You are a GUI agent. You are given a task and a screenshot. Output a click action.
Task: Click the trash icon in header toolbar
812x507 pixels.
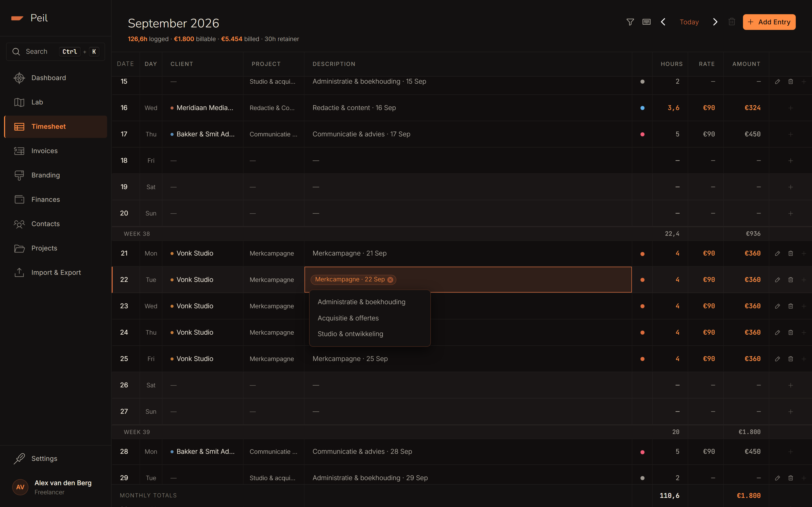732,22
